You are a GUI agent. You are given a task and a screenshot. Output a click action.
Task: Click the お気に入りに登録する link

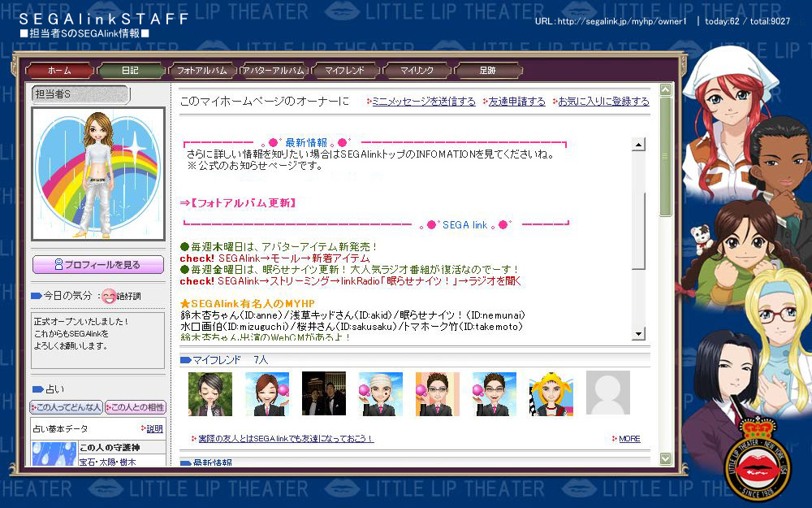[x=603, y=102]
